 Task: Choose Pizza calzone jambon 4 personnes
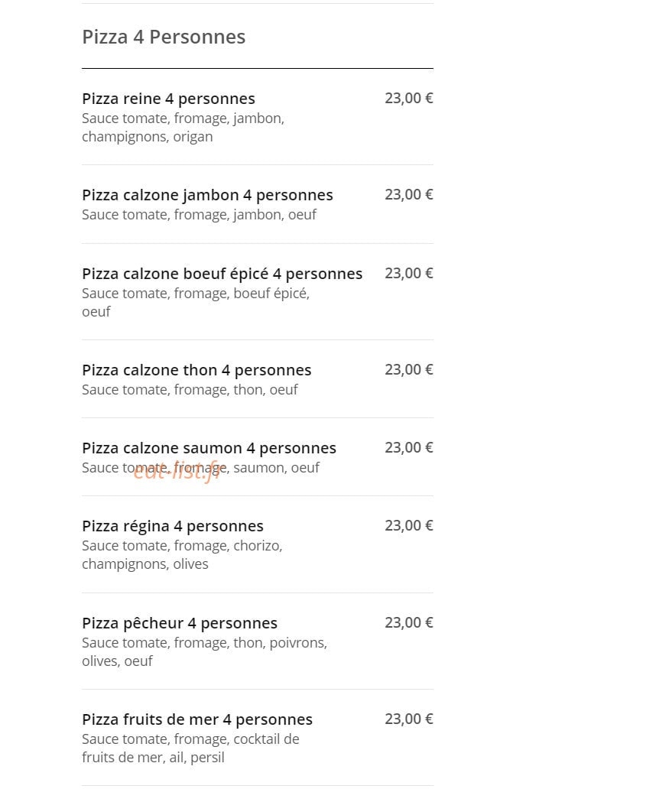(207, 195)
